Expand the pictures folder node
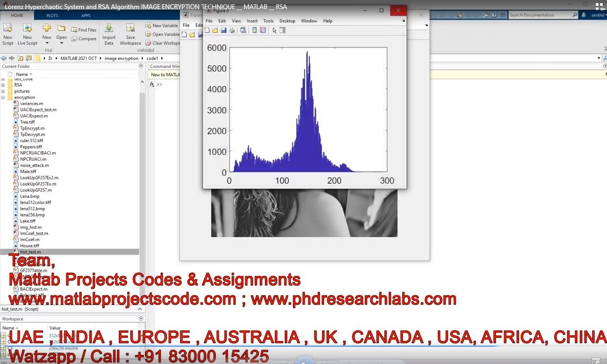 [x=3, y=91]
